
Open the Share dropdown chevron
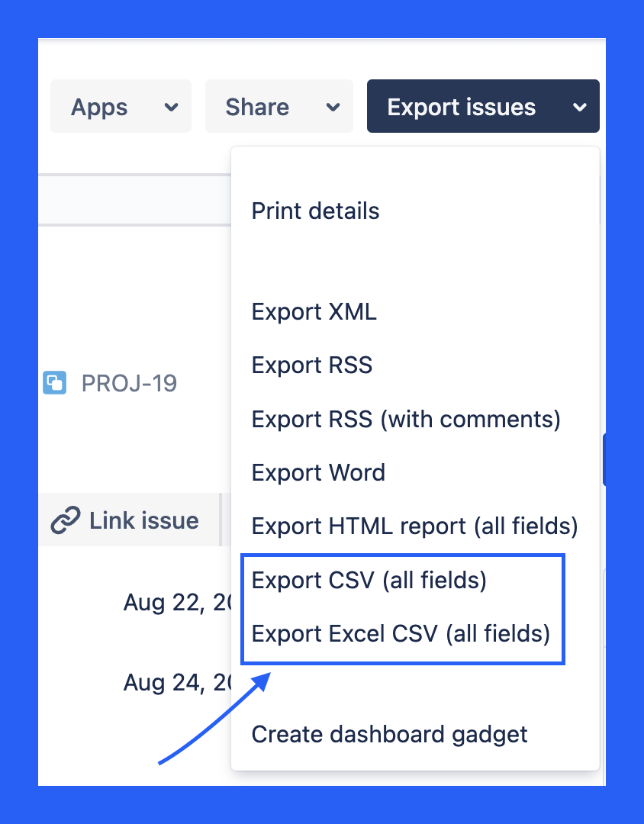(x=333, y=106)
